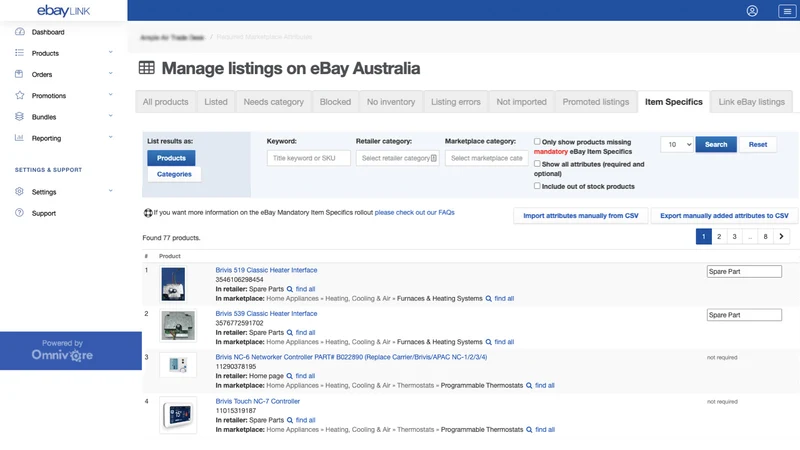The image size is (800, 450).
Task: Switch to the Listed tab
Action: [x=216, y=102]
